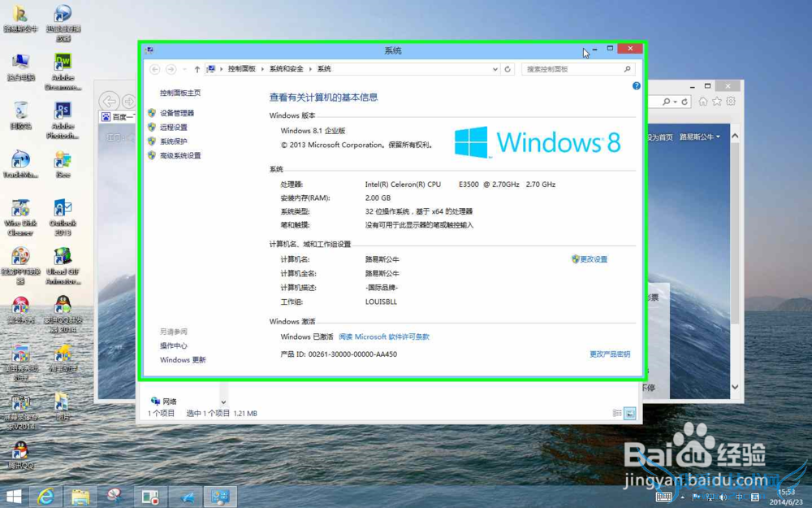The image size is (812, 508).
Task: Click the volume tray icon
Action: [723, 497]
